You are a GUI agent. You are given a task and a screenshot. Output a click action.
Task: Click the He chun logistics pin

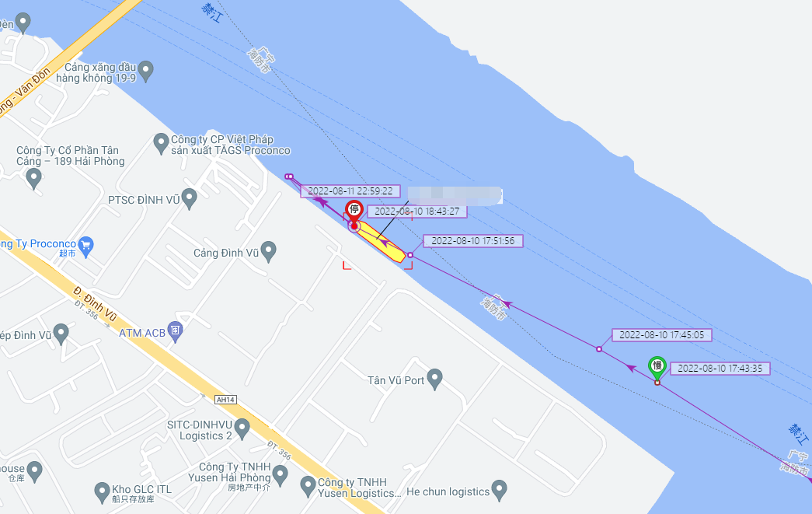click(499, 491)
